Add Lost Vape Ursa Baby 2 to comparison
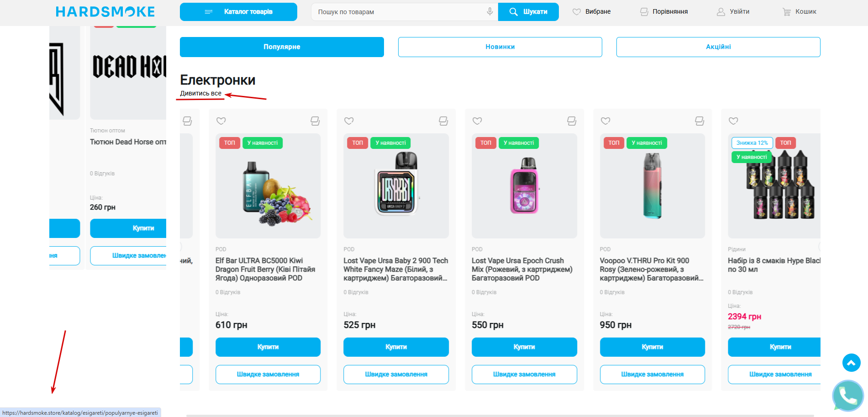Screen dimensions: 868x417 tap(443, 121)
